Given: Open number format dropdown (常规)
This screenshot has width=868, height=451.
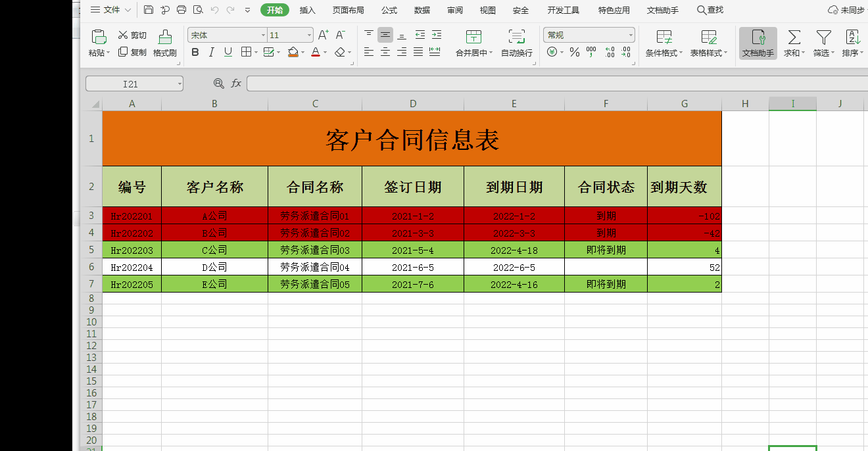Looking at the screenshot, I should coord(631,36).
